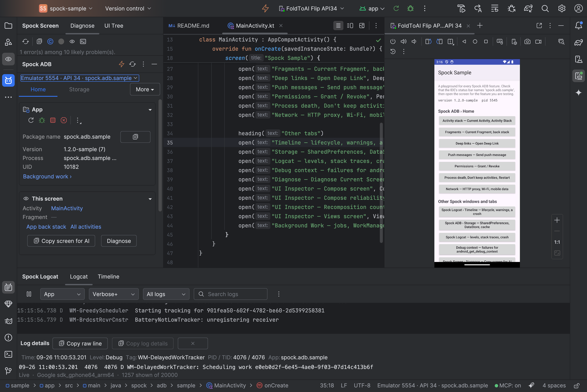Screen dimensions: 587x392
Task: Toggle the gray record circle in Spock Screen
Action: (x=61, y=41)
